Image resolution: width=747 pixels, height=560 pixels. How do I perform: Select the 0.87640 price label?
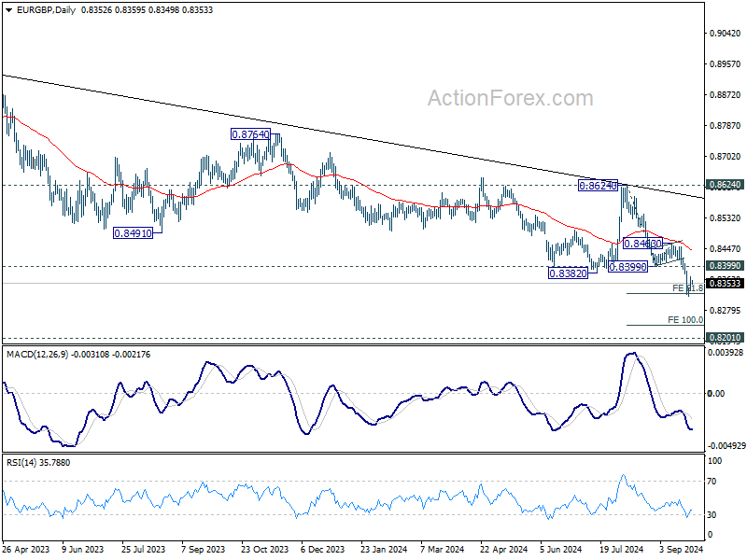(x=250, y=134)
